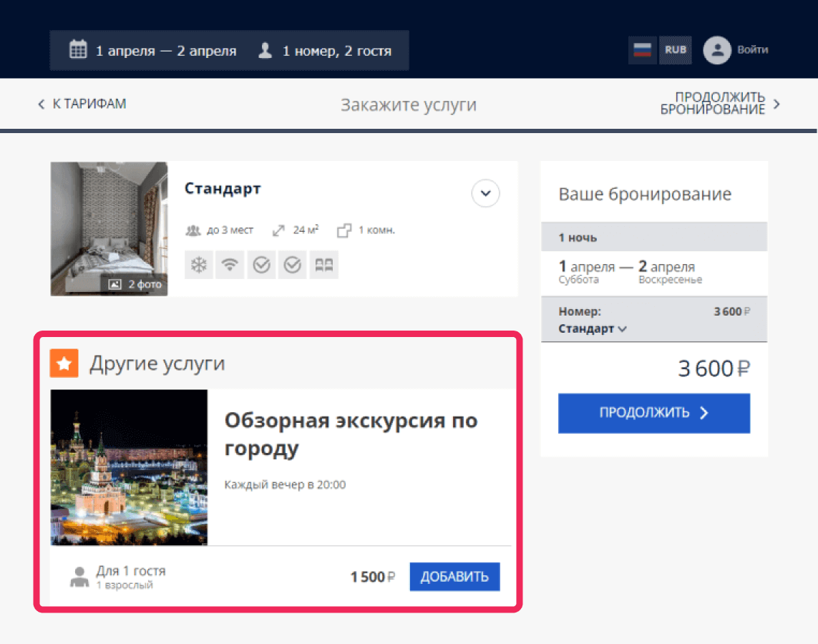Screen dimensions: 818x644
Task: Select the 1 апреля — 2 апреля date range
Action: pyautogui.click(x=166, y=50)
